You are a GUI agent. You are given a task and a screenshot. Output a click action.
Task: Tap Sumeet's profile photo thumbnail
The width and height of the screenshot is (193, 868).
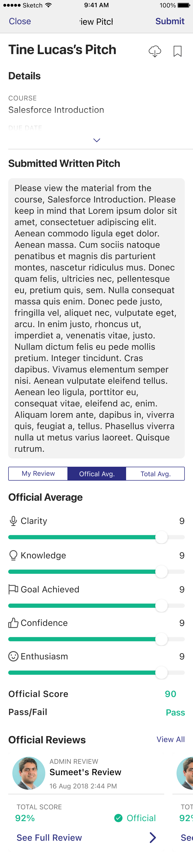click(x=29, y=773)
